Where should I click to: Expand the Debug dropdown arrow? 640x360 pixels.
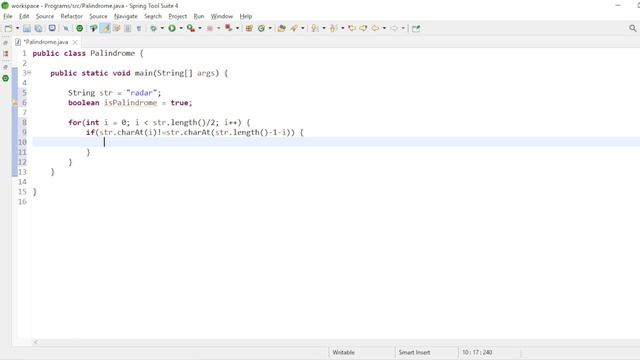pos(162,28)
